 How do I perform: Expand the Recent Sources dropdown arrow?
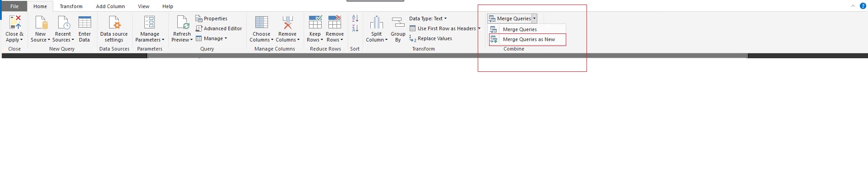[x=73, y=40]
